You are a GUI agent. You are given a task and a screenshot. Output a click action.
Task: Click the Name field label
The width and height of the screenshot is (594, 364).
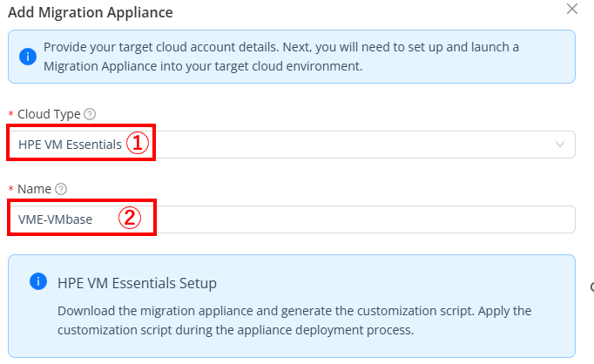34,189
